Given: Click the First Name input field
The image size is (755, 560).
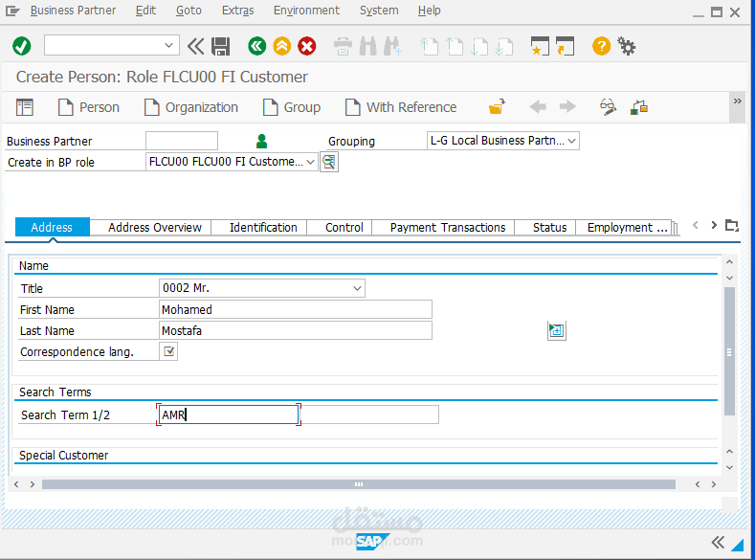Looking at the screenshot, I should coord(295,309).
